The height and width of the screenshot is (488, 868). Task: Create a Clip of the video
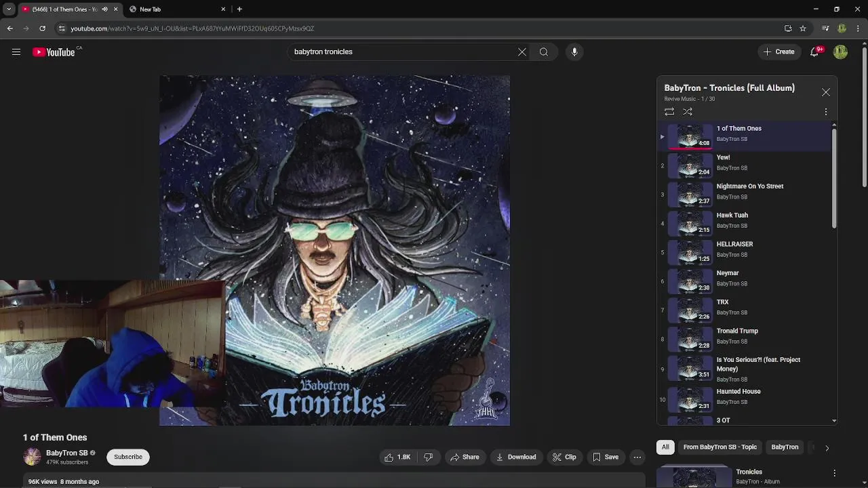pyautogui.click(x=564, y=457)
